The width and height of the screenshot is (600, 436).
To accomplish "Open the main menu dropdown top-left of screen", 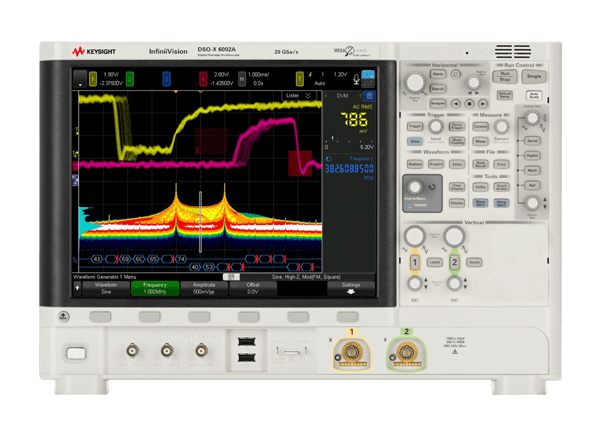I will 80,79.
